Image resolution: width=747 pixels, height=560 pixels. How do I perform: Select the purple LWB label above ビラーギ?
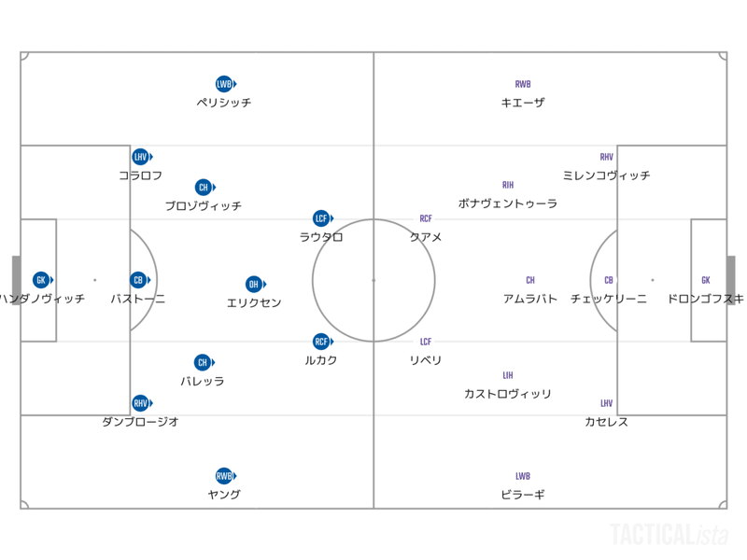(523, 476)
